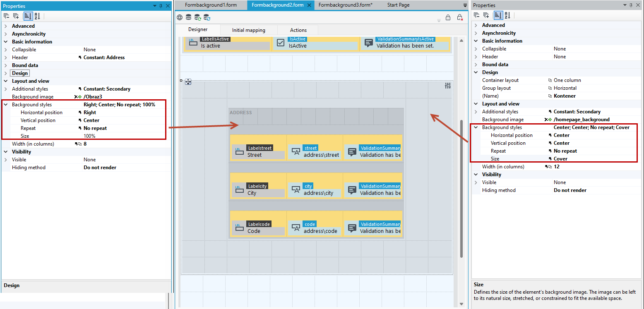This screenshot has height=309, width=644.
Task: Toggle alphabetical A-Z sort in left Properties panel
Action: pos(37,16)
